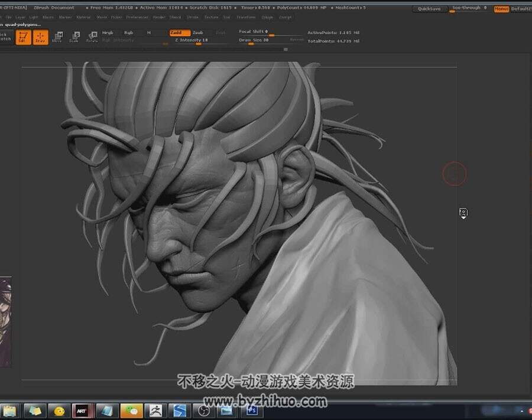Open the blue S taskbar application
532x420 pixels.
tap(180, 411)
